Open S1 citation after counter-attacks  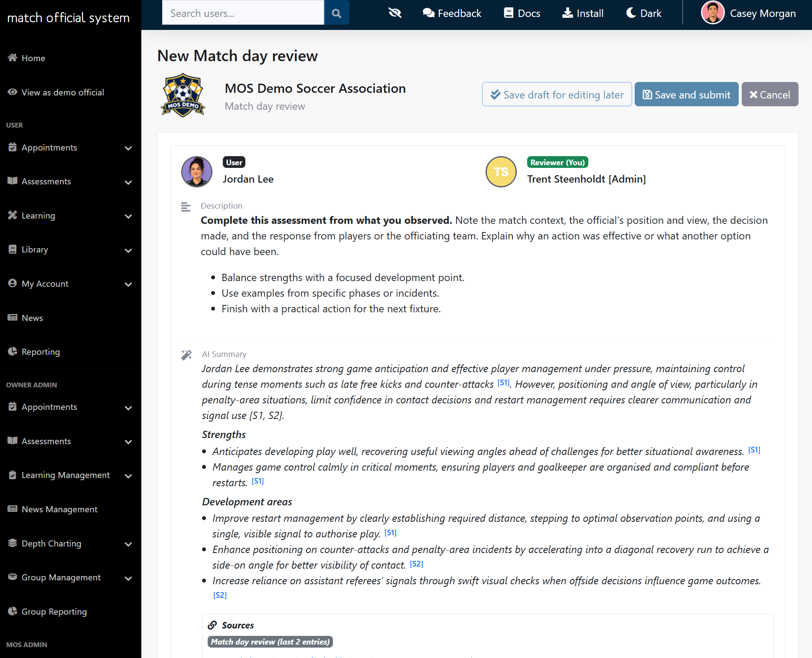pyautogui.click(x=503, y=383)
